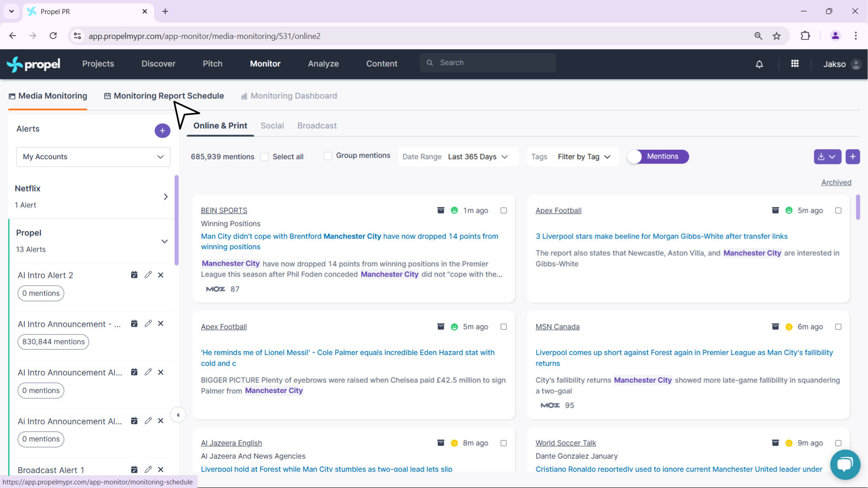
Task: Edit AI Intro Announcement - ... alert
Action: coord(148,324)
